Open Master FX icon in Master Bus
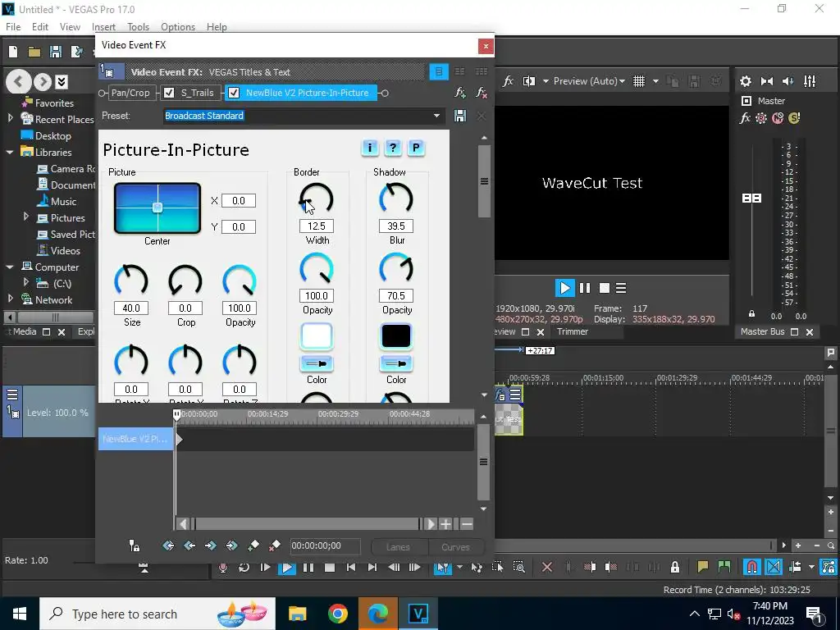 [x=745, y=118]
